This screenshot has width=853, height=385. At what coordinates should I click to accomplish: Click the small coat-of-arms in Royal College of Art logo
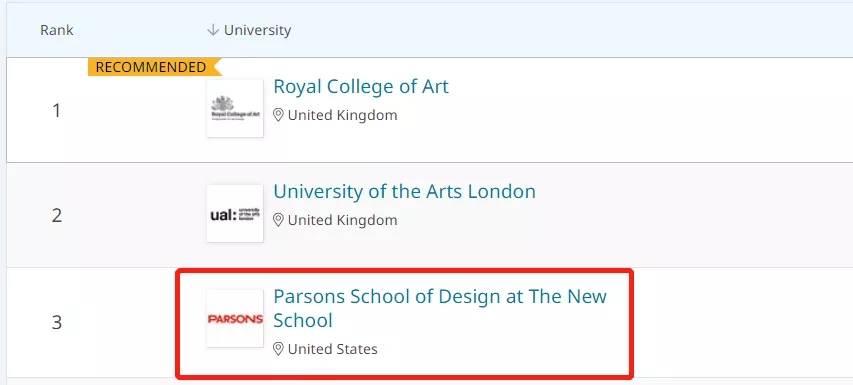coord(222,103)
